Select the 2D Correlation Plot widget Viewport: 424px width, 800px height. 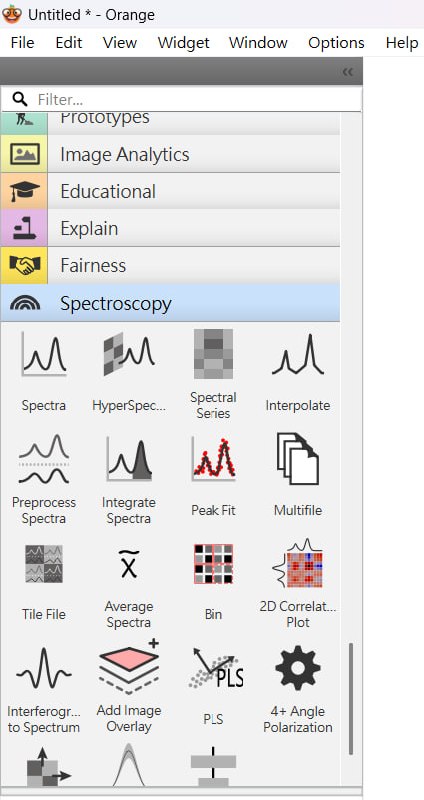[x=298, y=583]
